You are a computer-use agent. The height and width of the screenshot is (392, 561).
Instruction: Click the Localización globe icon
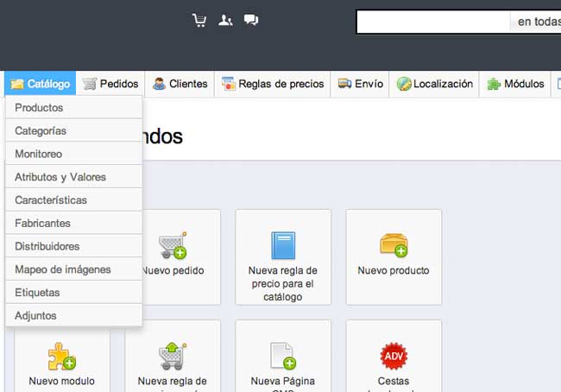point(404,84)
